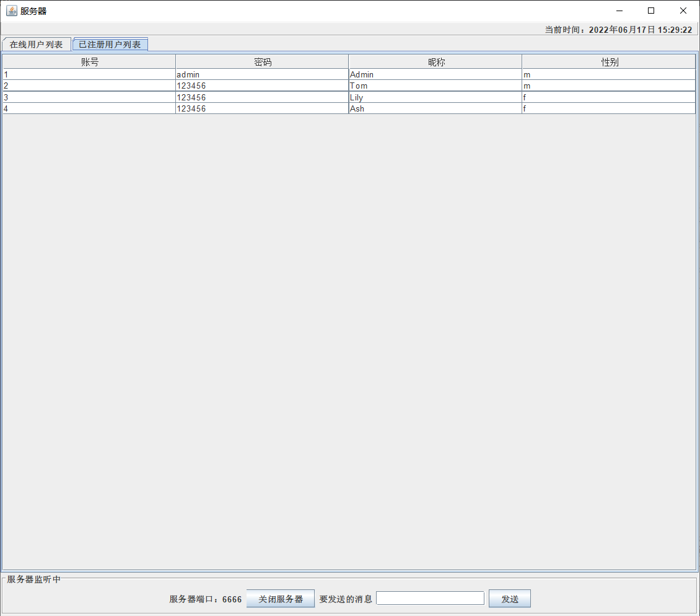Click the 关闭服务器 button
Viewport: 700px width, 616px height.
pyautogui.click(x=280, y=599)
